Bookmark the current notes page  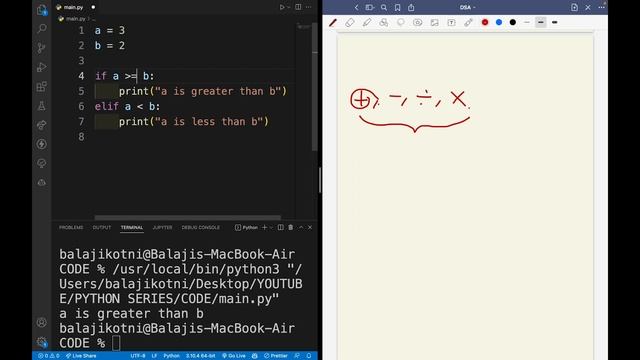click(398, 7)
